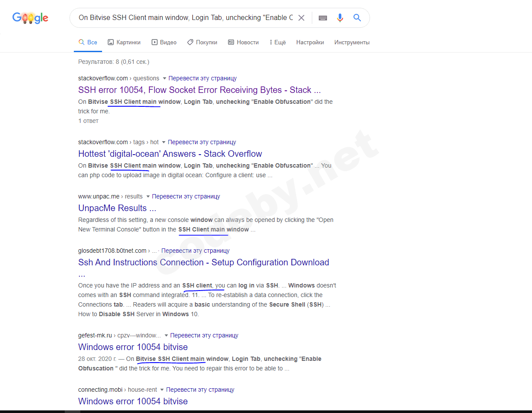Submit search with magnifier icon

tap(357, 18)
